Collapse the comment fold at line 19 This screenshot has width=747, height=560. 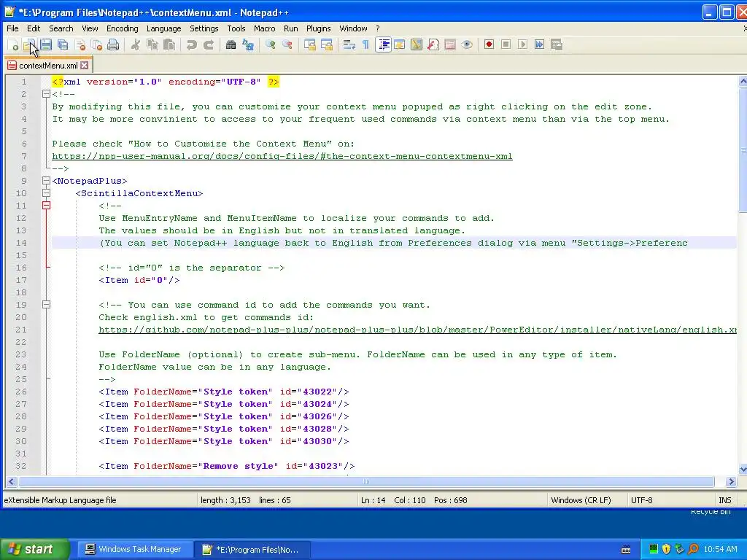point(46,305)
